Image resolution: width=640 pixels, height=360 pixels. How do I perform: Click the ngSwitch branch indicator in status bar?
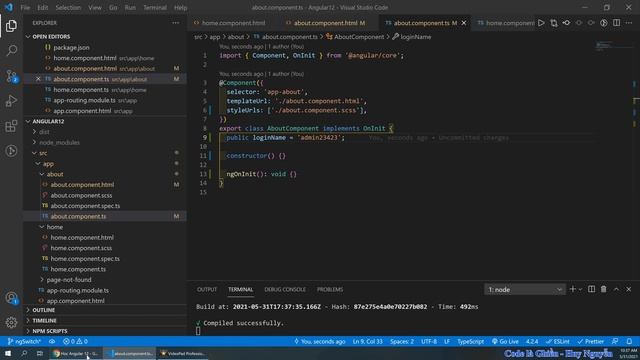point(24,342)
